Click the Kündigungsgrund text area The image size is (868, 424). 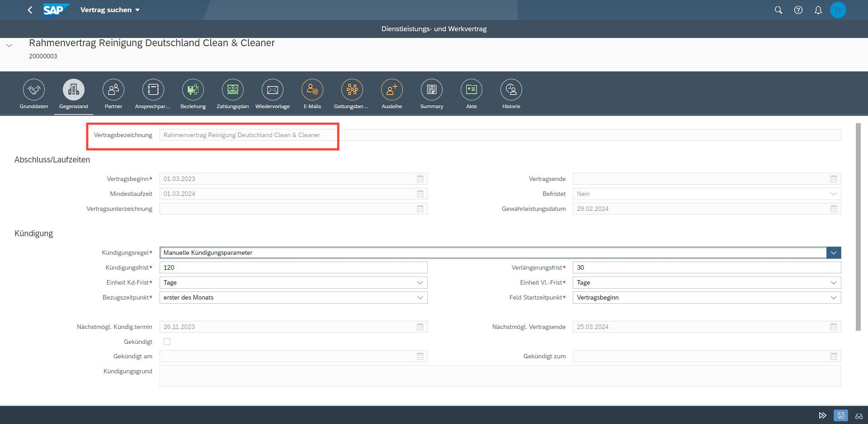pos(500,376)
